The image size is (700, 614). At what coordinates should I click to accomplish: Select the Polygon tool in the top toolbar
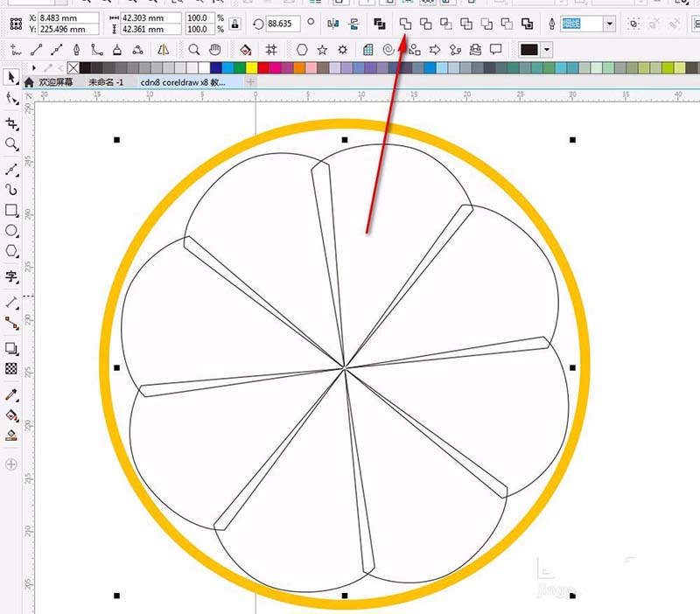coord(302,50)
